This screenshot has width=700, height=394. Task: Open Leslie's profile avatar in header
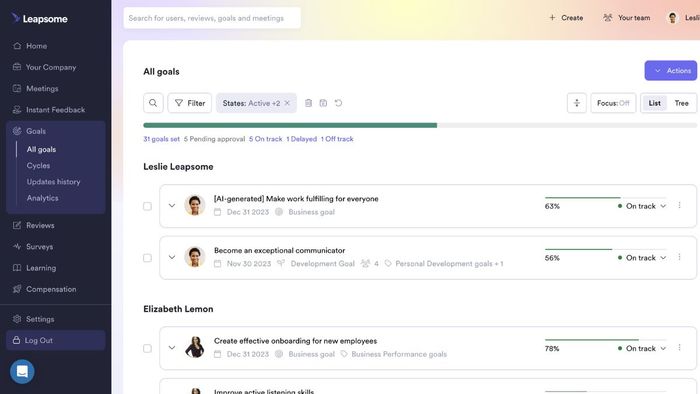672,18
